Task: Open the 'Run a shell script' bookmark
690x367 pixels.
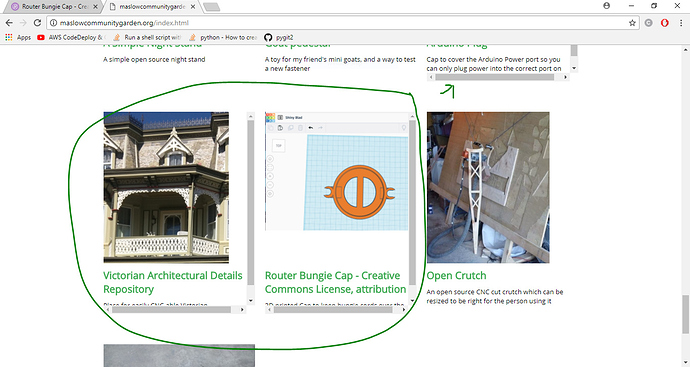Action: [147, 37]
